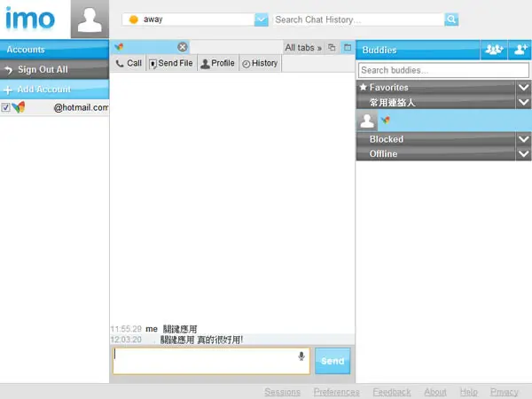Open the away status dropdown
The image size is (532, 399).
262,20
